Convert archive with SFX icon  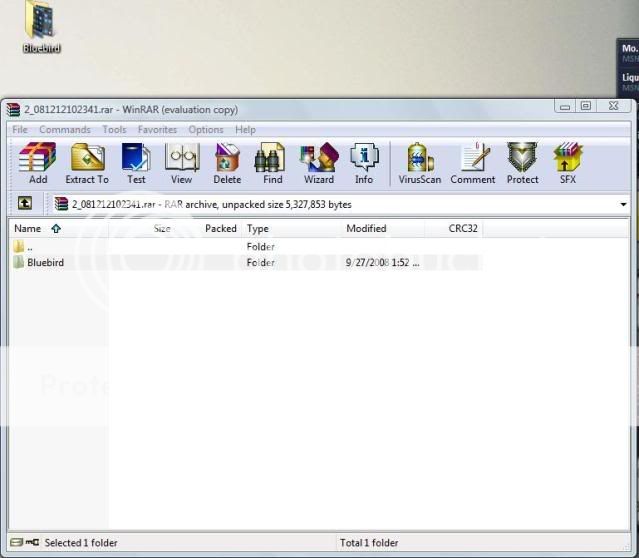(568, 163)
